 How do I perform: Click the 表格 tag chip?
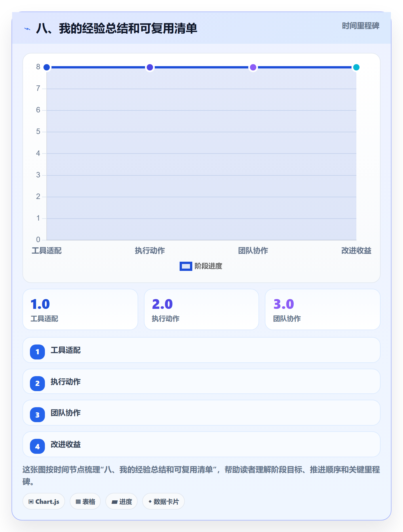point(85,502)
